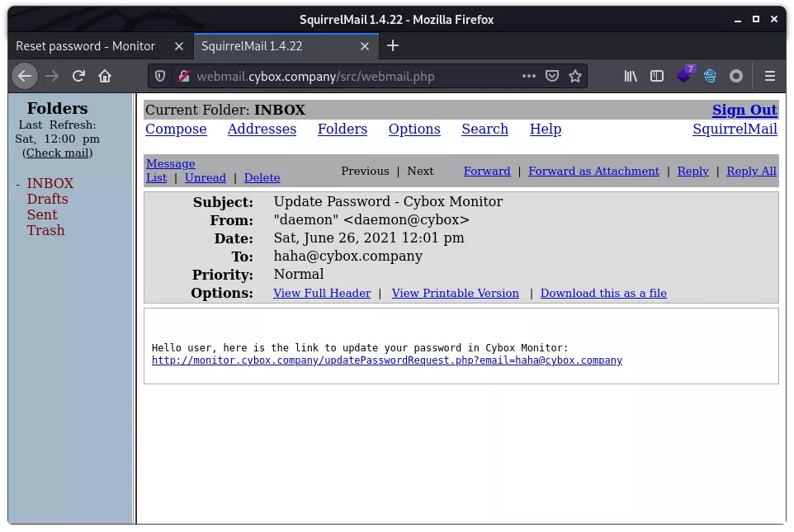Bookmark this page with the star icon
The image size is (794, 532).
(575, 76)
